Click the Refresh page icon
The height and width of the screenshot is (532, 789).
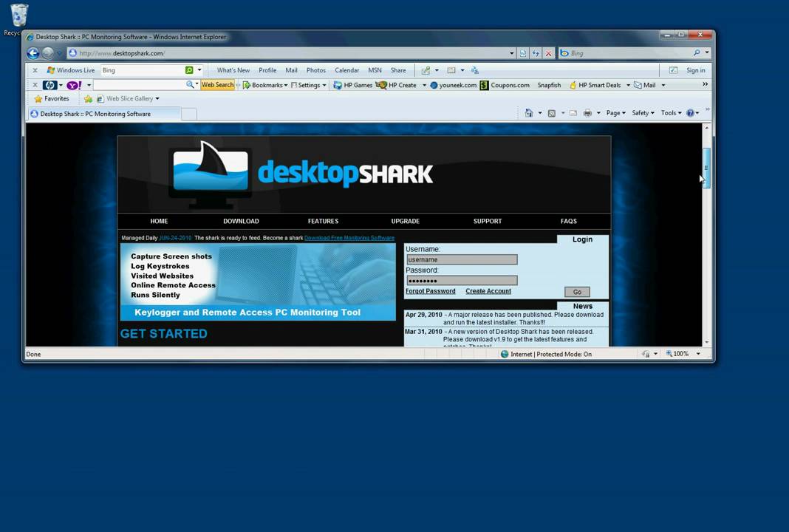point(536,53)
